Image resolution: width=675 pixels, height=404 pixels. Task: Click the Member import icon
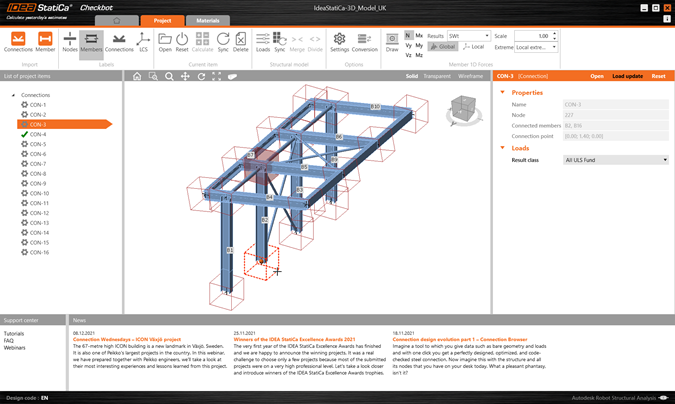46,42
